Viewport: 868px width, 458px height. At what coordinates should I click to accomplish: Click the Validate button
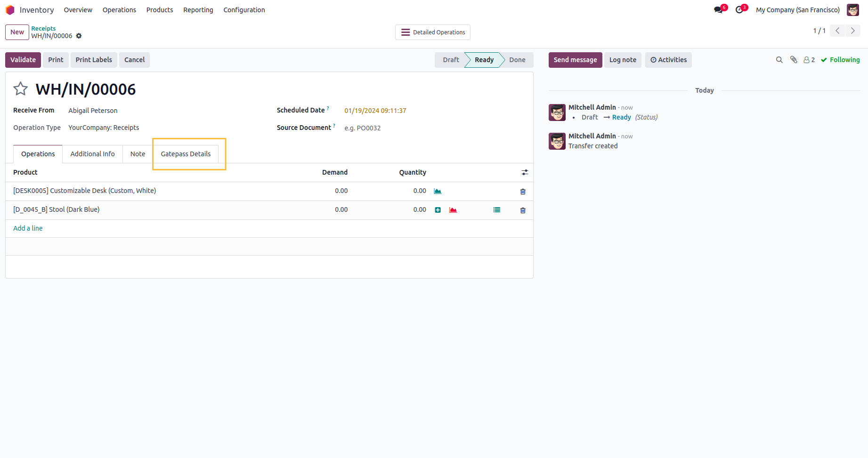tap(23, 60)
